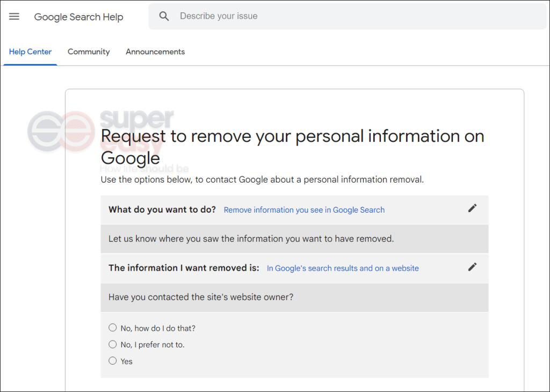Edit the 'What do you want to do?' answer
This screenshot has height=392, width=550.
[x=472, y=208]
